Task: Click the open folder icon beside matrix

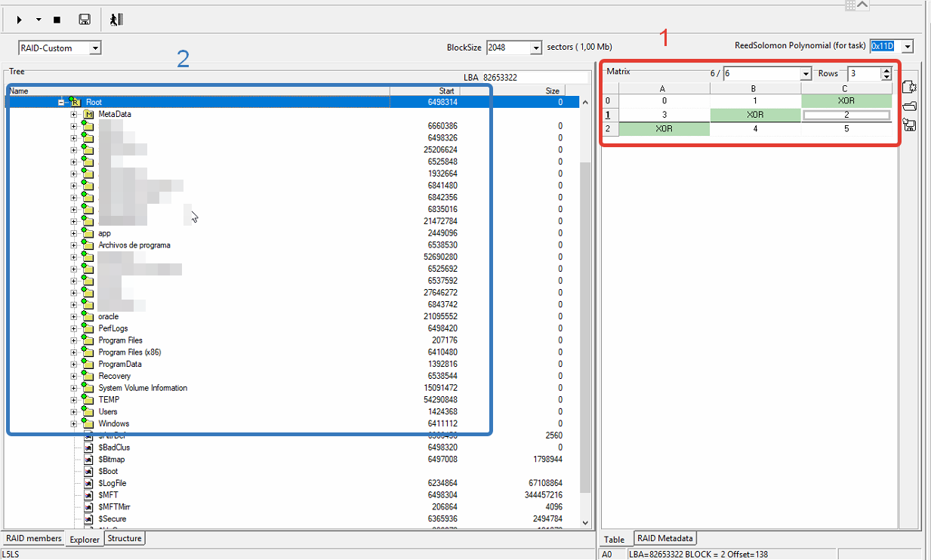Action: pyautogui.click(x=909, y=106)
